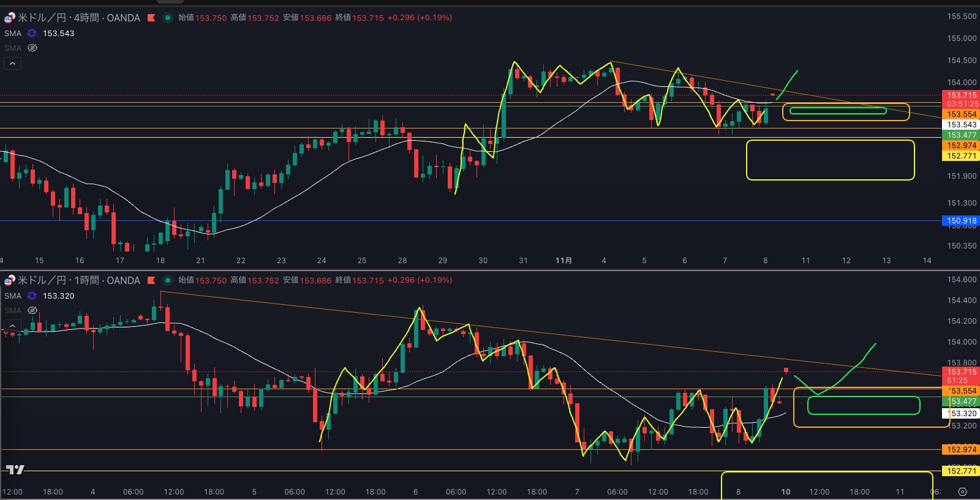Collapse the indicator legend on 4-hour chart
The height and width of the screenshot is (500, 980).
coord(12,63)
